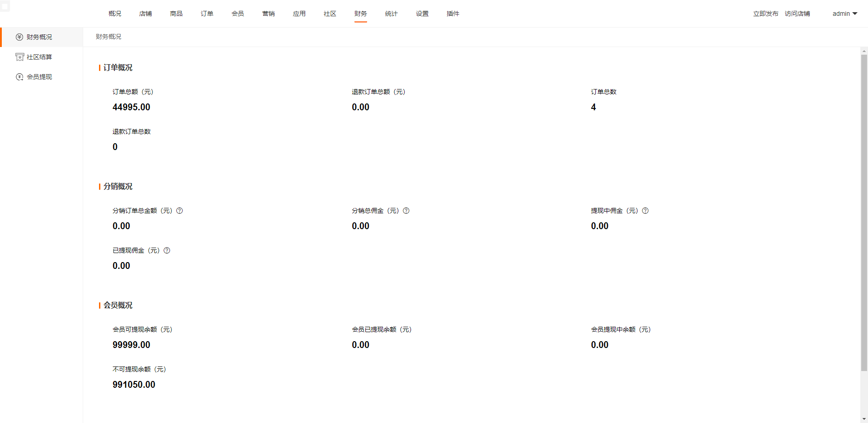Click the 立即发布 link
The height and width of the screenshot is (423, 868).
pyautogui.click(x=765, y=14)
